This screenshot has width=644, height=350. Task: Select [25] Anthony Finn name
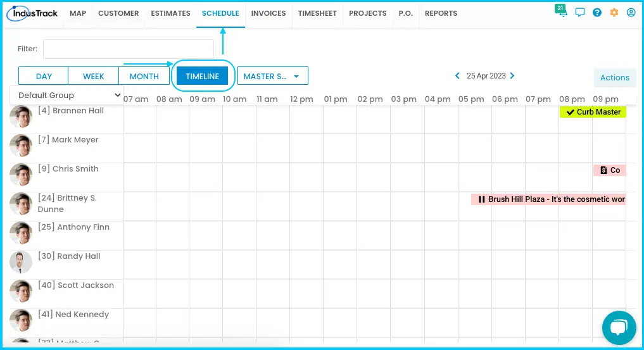click(x=73, y=227)
